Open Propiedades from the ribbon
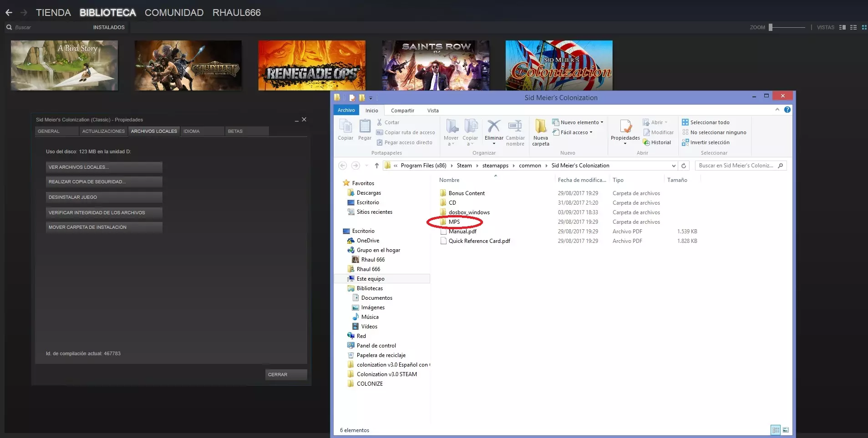Screen dimensions: 868x438 [x=625, y=132]
